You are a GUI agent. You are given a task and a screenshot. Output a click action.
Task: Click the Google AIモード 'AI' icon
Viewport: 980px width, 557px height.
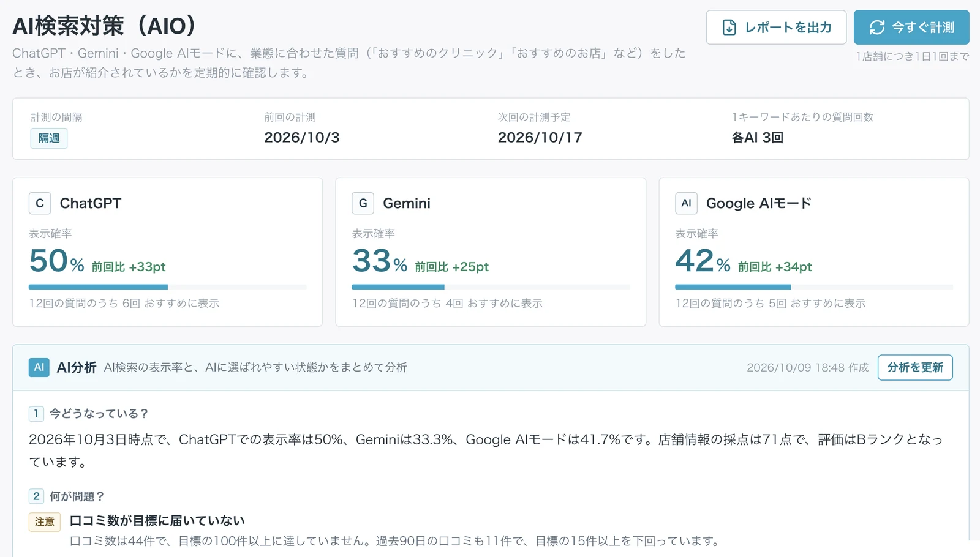pos(686,203)
